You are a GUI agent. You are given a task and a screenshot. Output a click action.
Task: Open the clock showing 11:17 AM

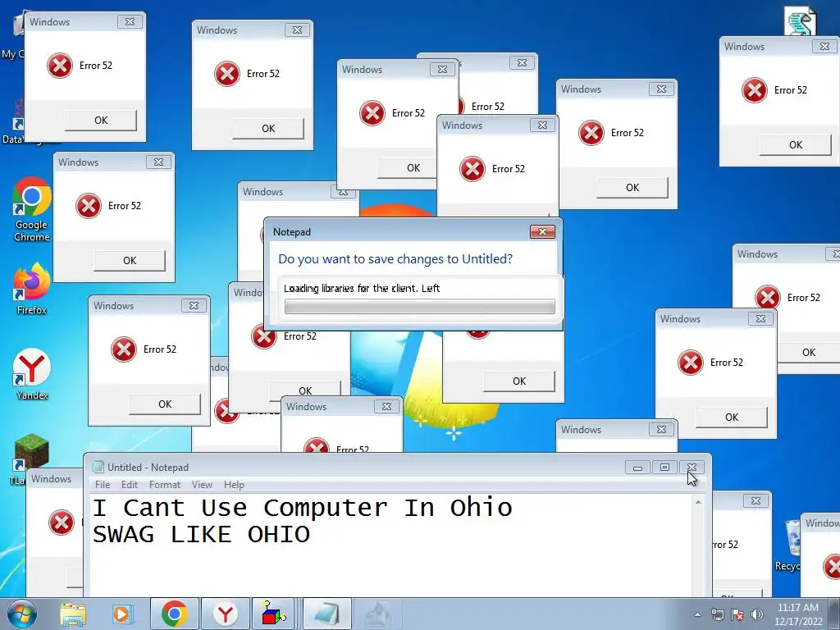coord(797,614)
